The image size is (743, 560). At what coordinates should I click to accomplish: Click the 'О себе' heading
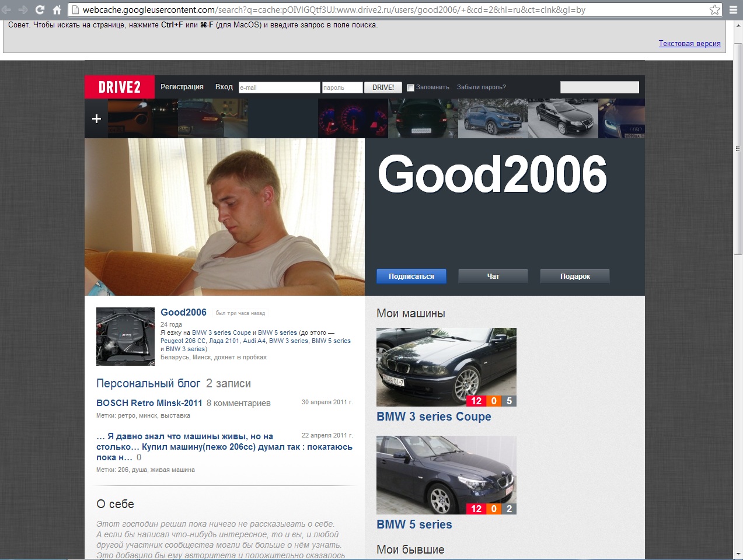[x=115, y=504]
